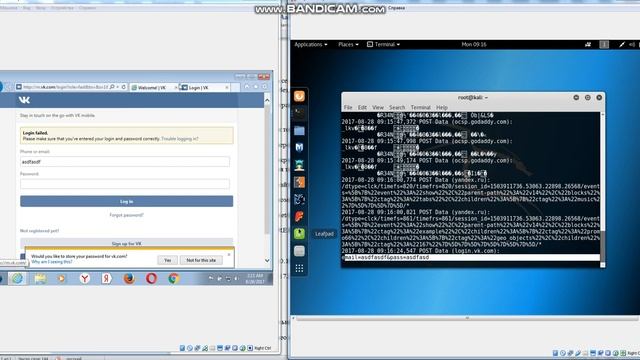This screenshot has width=640, height=360.
Task: Click the IE address bar URL
Action: coord(65,87)
